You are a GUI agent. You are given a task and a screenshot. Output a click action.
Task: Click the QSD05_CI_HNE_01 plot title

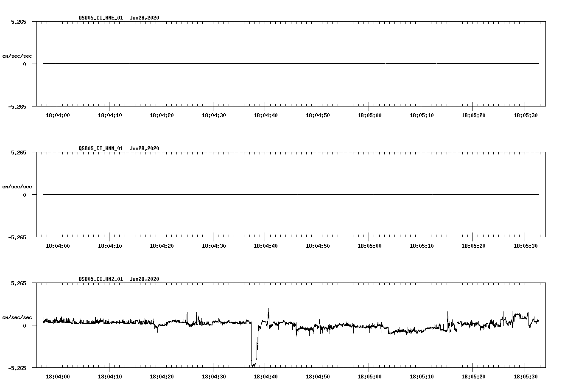point(119,18)
